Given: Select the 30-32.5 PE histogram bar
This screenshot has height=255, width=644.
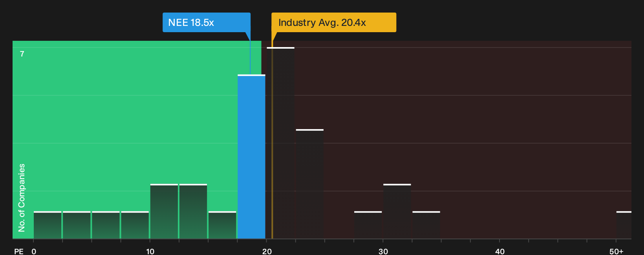Looking at the screenshot, I should (397, 211).
